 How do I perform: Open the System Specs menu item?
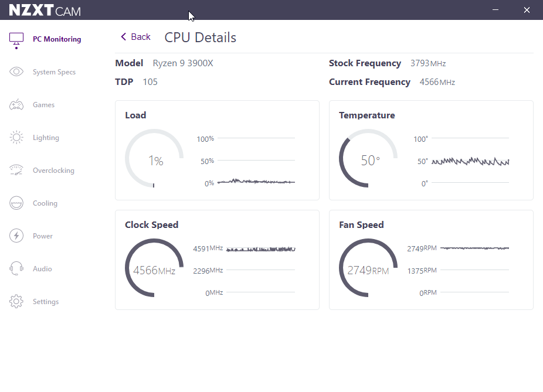54,72
